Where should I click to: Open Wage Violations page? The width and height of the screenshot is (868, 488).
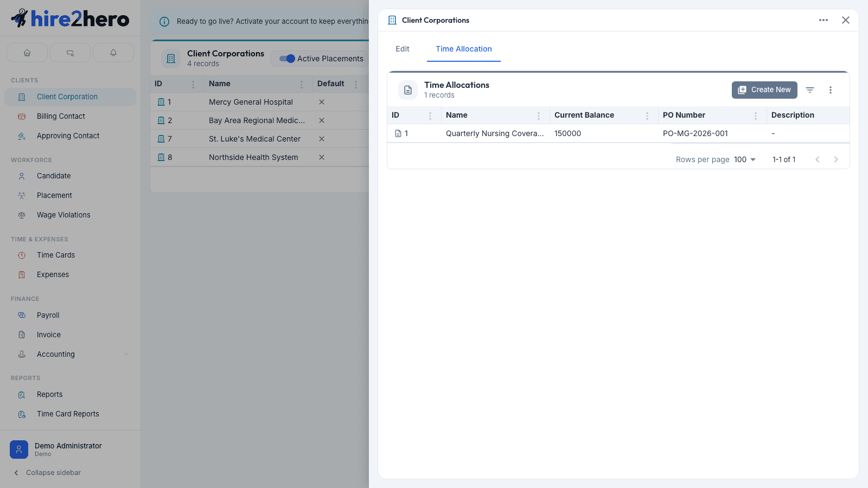[70, 215]
